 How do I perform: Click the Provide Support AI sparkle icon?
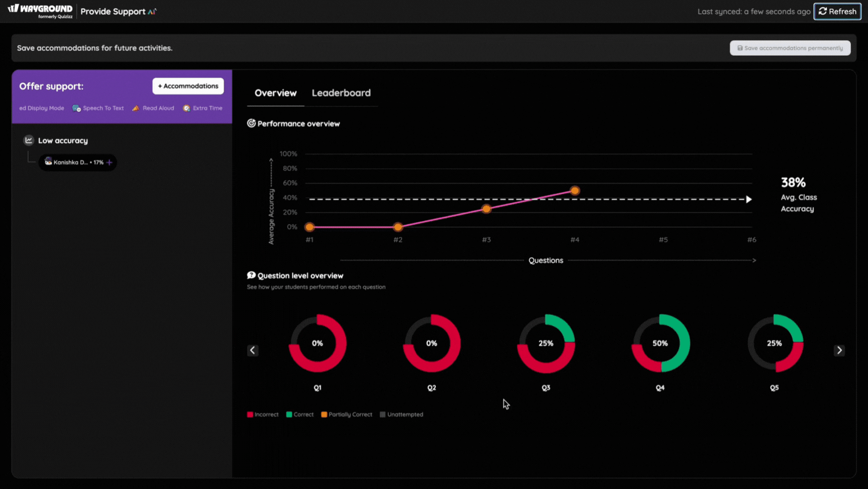[x=152, y=11]
